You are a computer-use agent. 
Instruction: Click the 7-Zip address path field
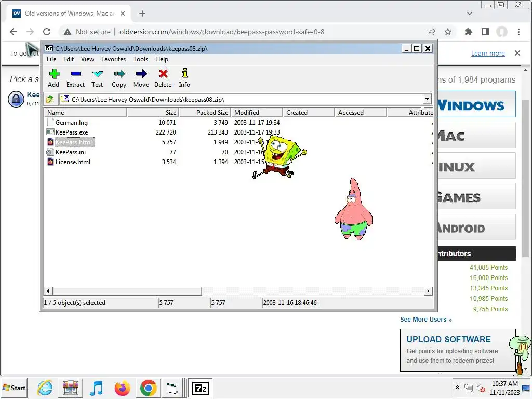pos(241,99)
